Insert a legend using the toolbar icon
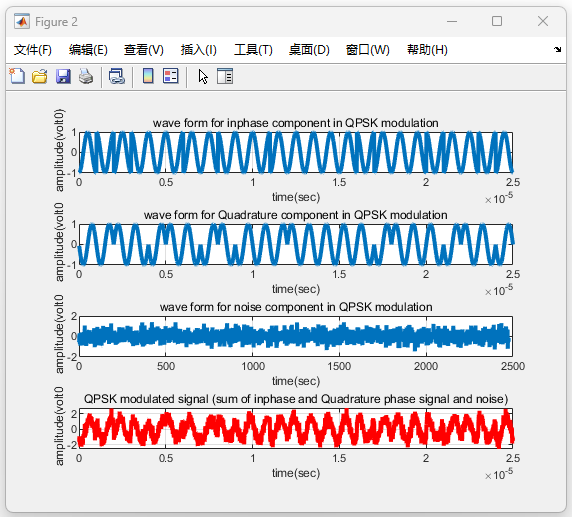The image size is (572, 517). pos(171,76)
